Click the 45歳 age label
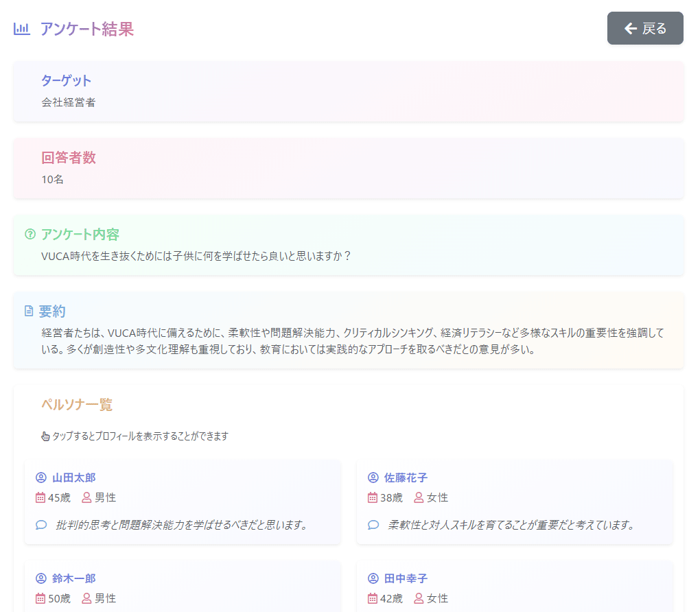 60,497
